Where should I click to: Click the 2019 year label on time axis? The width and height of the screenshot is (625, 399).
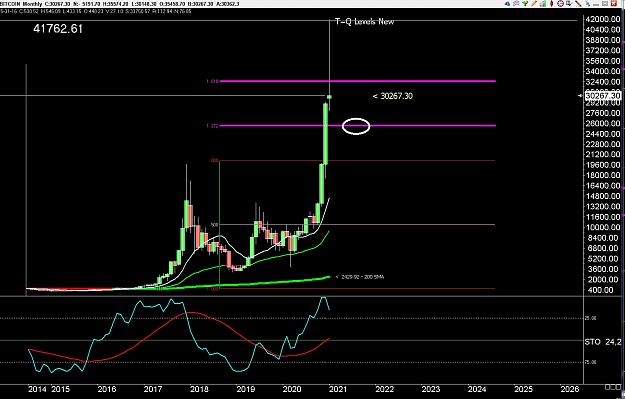click(246, 389)
